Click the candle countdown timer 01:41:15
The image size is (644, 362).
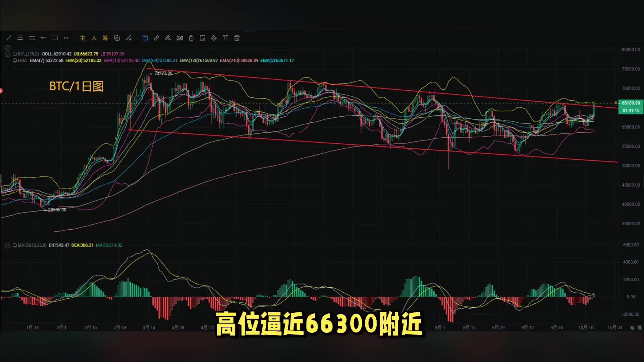click(x=631, y=111)
